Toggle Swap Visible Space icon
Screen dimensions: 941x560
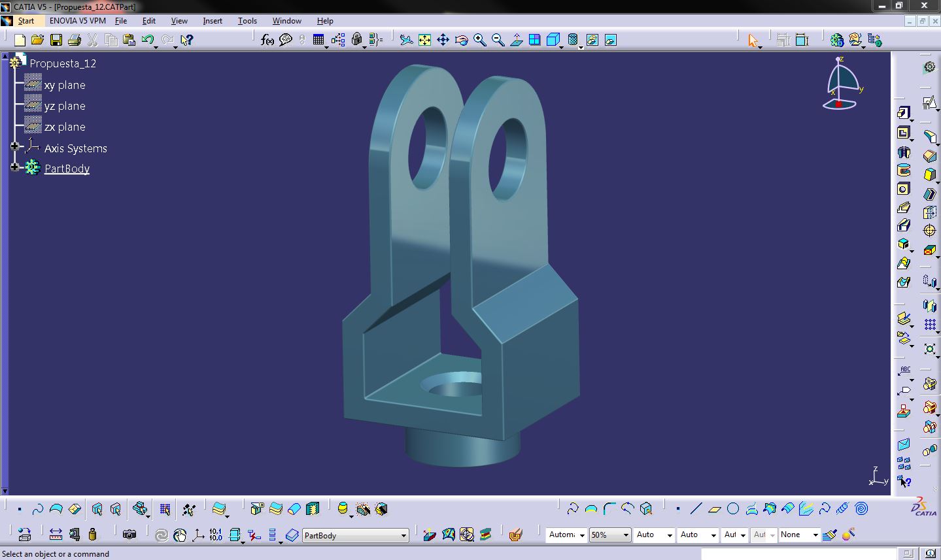[610, 40]
